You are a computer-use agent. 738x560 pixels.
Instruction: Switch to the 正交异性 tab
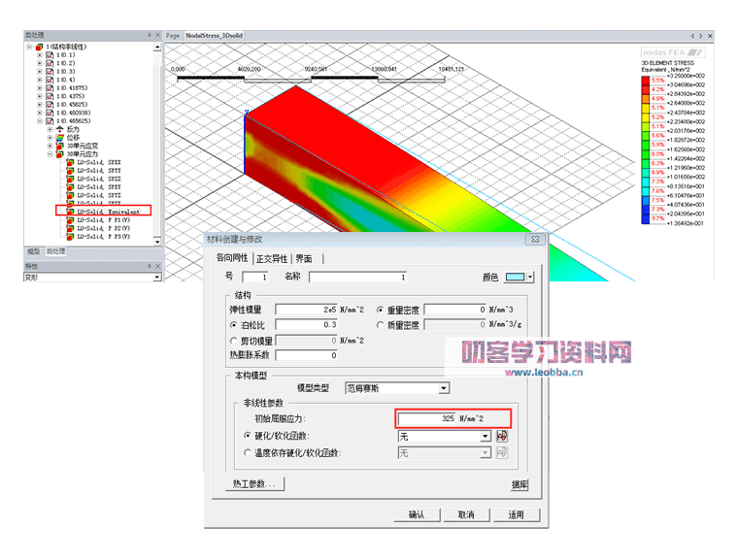click(x=272, y=259)
